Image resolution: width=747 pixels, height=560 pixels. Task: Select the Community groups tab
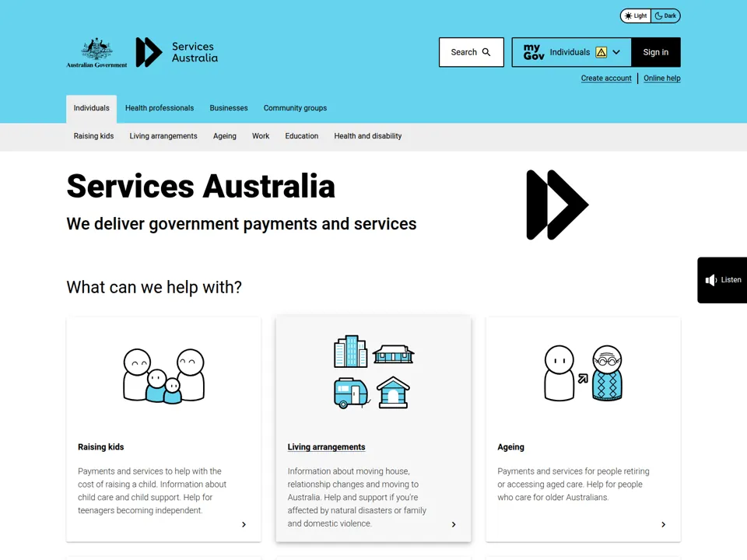[x=296, y=108]
